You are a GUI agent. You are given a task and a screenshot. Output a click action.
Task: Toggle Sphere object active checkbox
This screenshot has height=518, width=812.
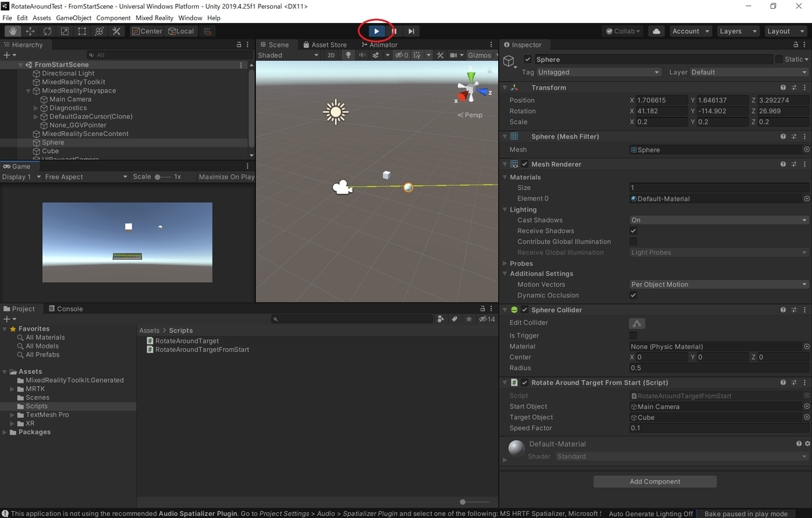point(528,60)
